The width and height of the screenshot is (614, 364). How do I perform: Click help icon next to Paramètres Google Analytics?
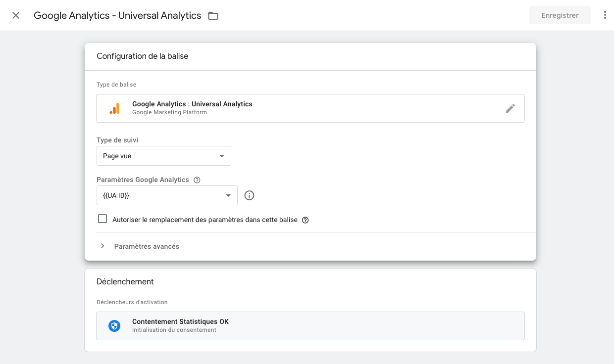(x=197, y=180)
